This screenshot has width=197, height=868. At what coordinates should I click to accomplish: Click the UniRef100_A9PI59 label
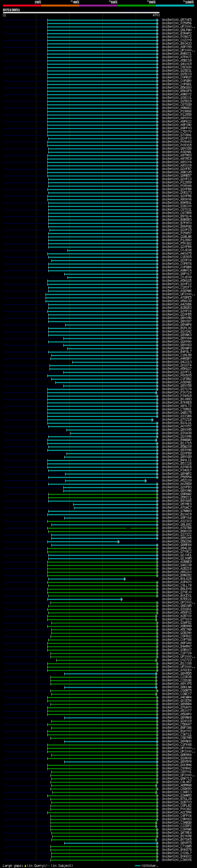(177, 47)
